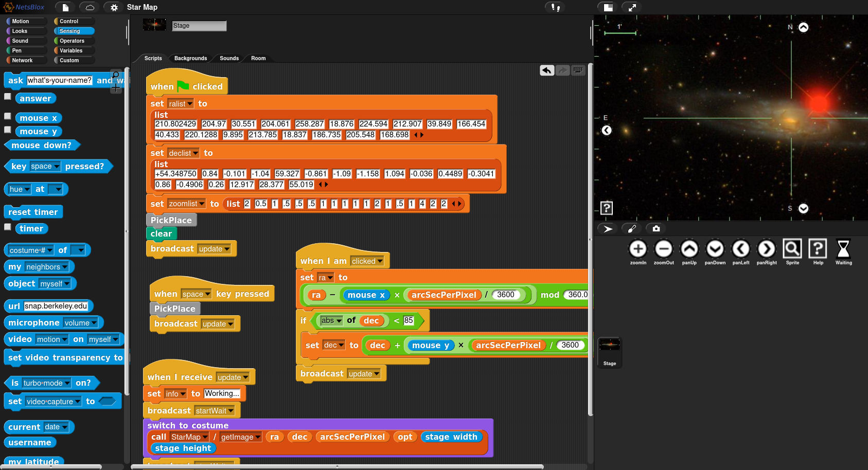Select the Control block category
868x470 pixels.
point(74,21)
